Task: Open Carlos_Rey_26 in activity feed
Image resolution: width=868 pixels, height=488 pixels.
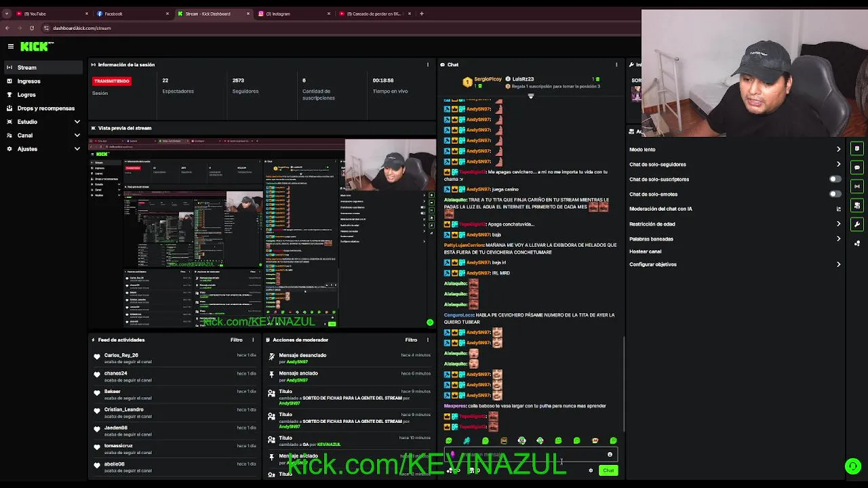Action: coord(121,355)
